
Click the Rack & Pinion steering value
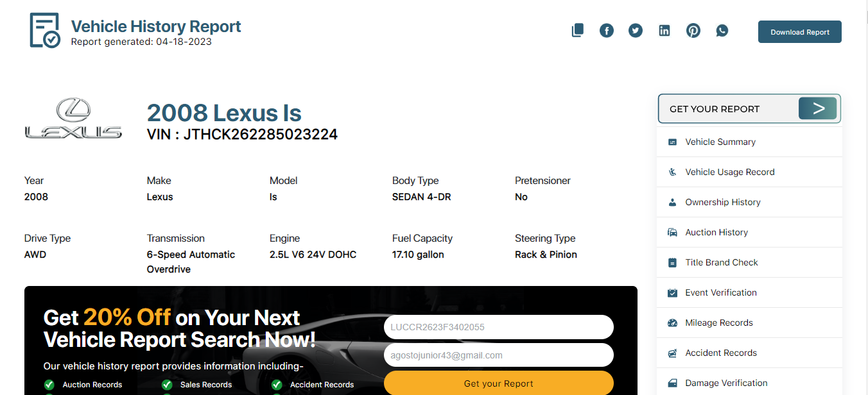[x=546, y=255]
